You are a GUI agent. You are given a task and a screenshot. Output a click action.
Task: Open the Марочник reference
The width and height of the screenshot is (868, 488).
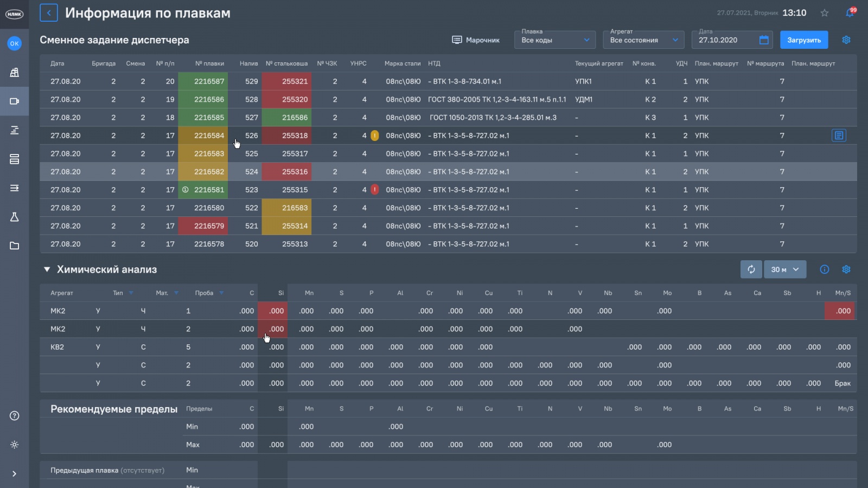(x=476, y=40)
